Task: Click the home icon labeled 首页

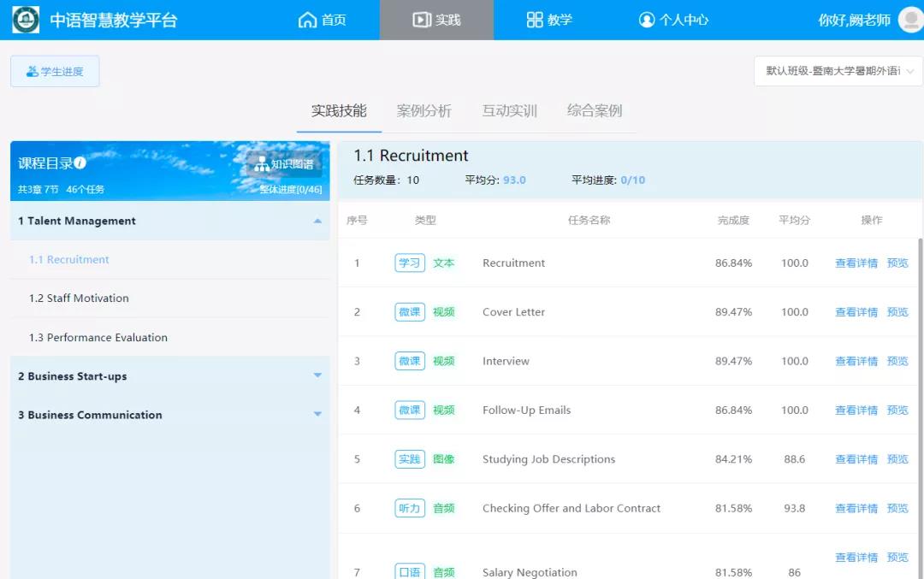Action: click(x=307, y=20)
